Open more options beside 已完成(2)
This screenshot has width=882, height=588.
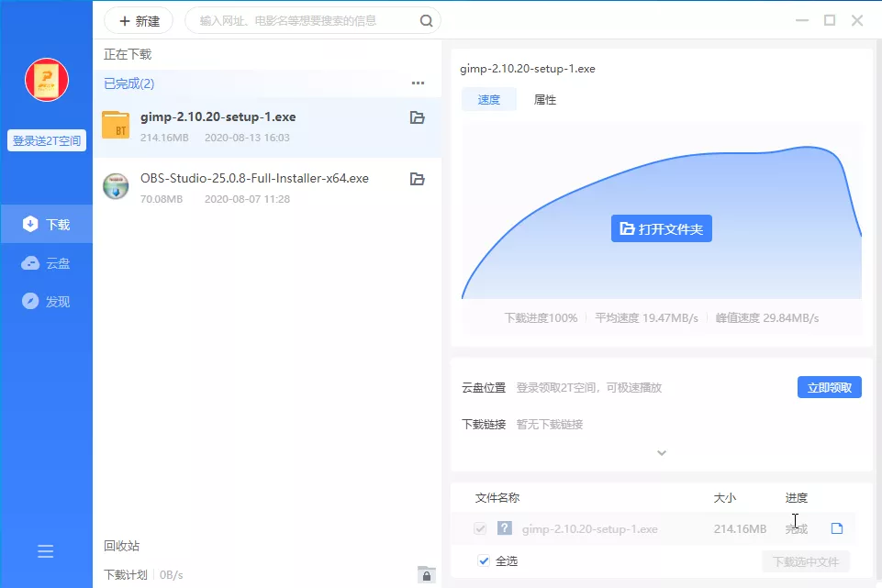click(x=419, y=83)
